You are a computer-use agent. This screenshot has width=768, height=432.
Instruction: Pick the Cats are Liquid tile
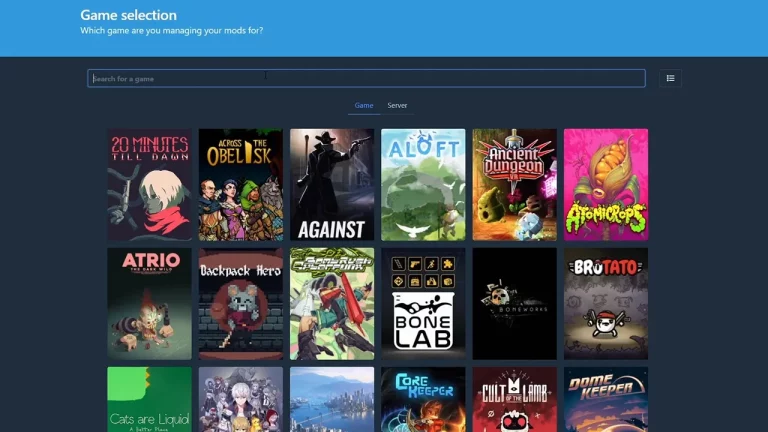149,399
